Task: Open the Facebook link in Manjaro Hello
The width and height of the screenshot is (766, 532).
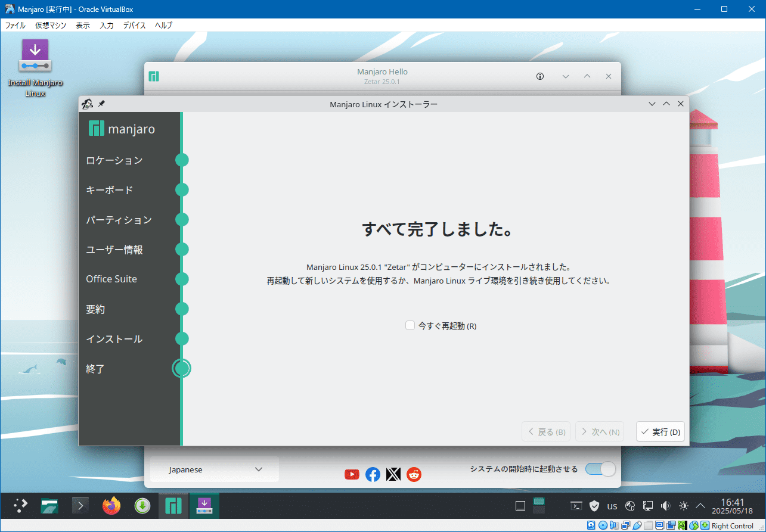Action: [x=373, y=474]
